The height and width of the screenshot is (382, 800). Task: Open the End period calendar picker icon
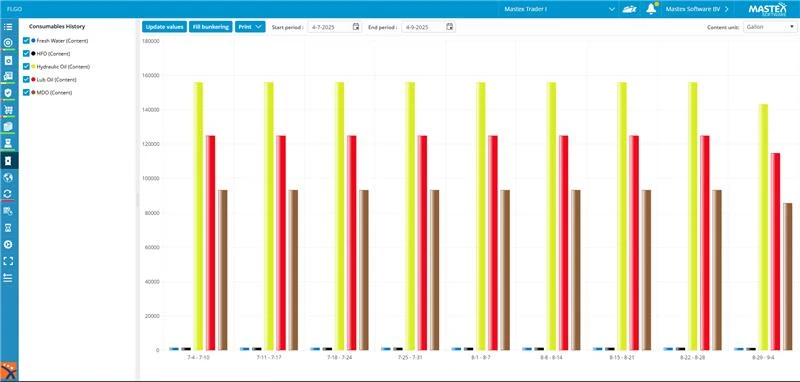[449, 27]
